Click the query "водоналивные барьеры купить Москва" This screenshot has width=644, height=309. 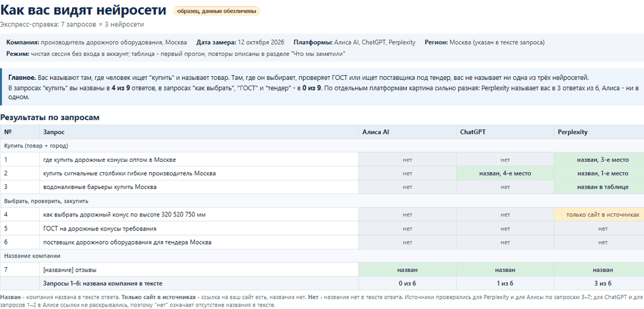pos(100,187)
